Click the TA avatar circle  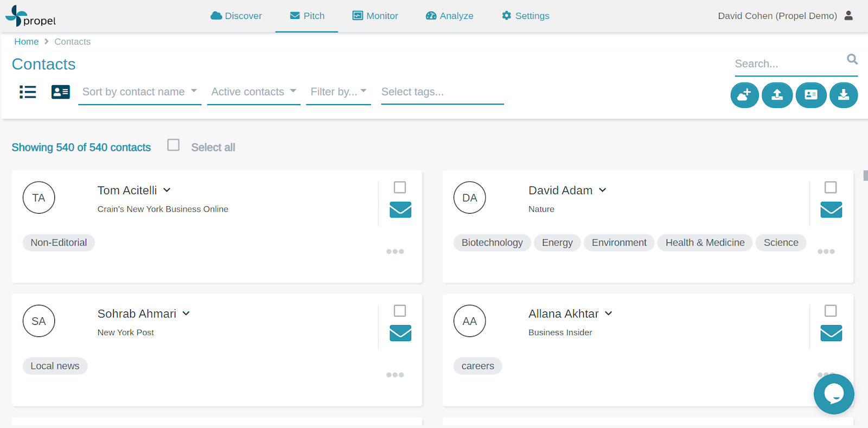39,198
